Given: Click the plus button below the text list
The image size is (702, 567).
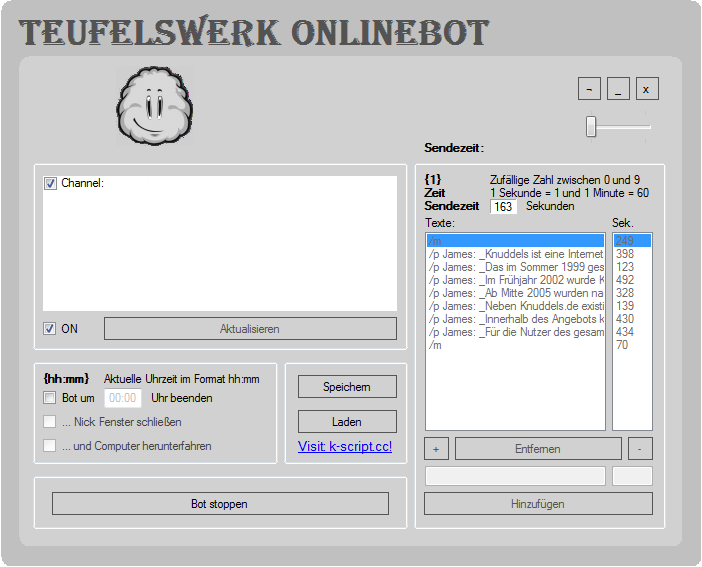Looking at the screenshot, I should (436, 449).
